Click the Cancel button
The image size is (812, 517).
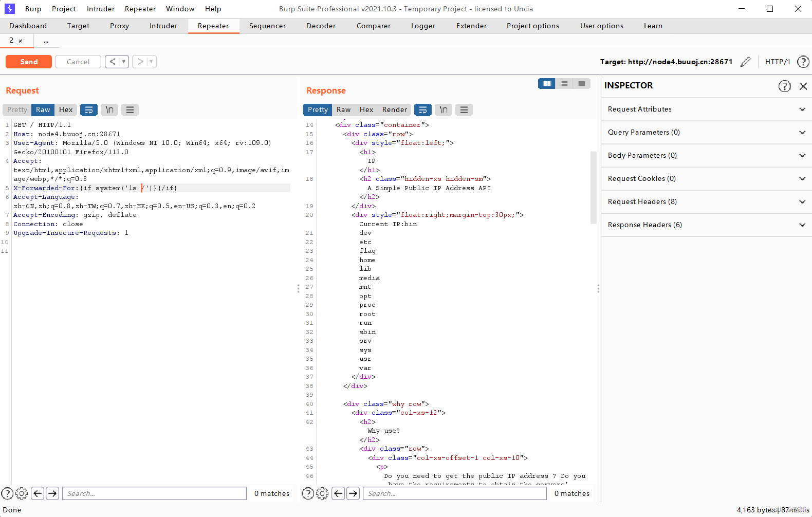(x=78, y=62)
